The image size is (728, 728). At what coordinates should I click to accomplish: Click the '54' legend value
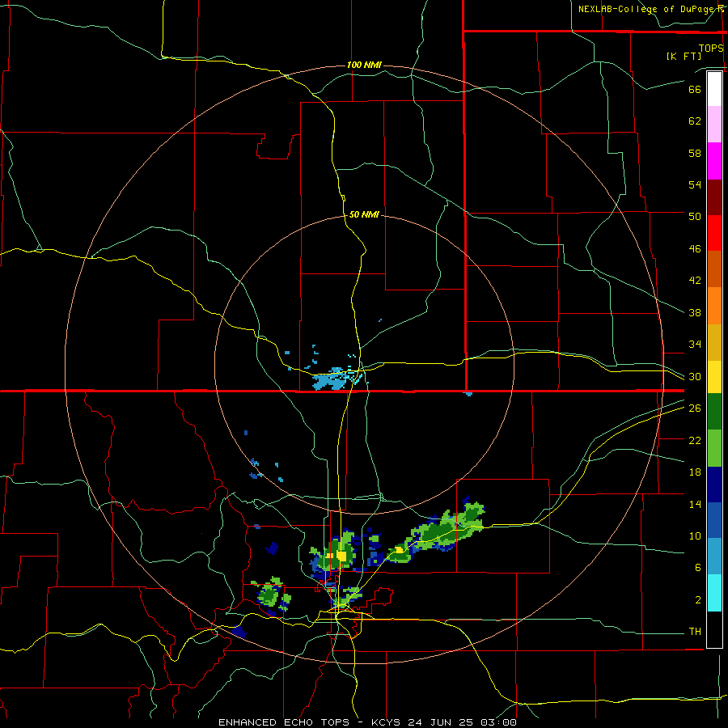tap(695, 184)
